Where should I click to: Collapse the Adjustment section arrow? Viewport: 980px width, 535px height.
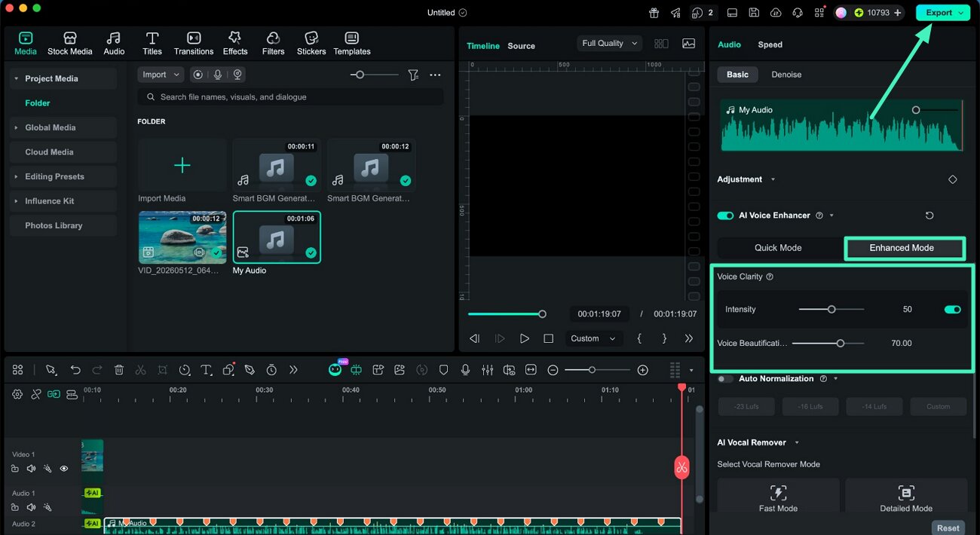point(772,179)
